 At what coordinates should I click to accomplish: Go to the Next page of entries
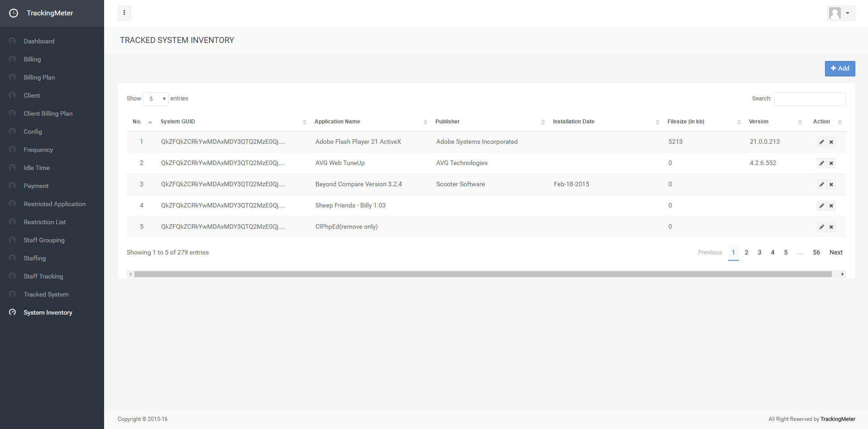coord(835,252)
